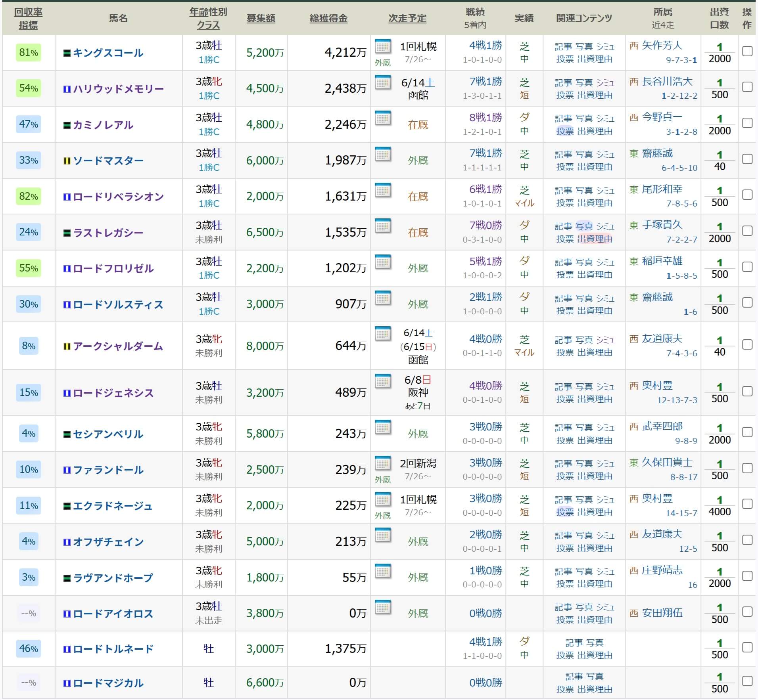Open 記事 link for キングスコール
Viewport: 758px width, 700px height.
point(563,47)
